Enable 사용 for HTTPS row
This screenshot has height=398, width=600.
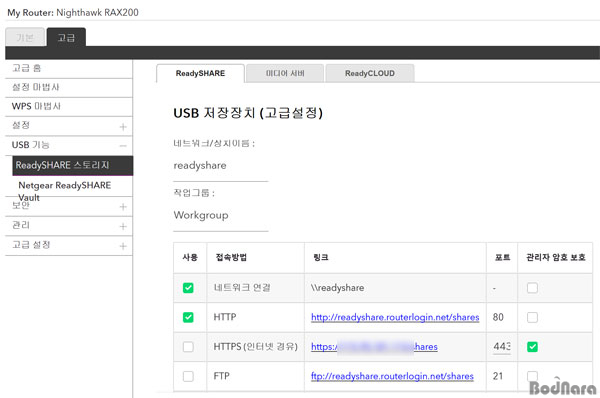188,347
